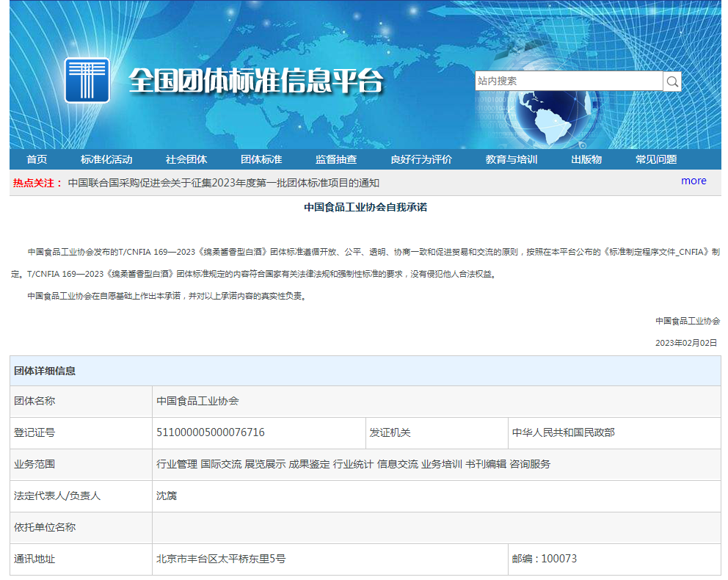728x580 pixels.
Task: Navigate to 良好行为评价 page
Action: pos(421,159)
